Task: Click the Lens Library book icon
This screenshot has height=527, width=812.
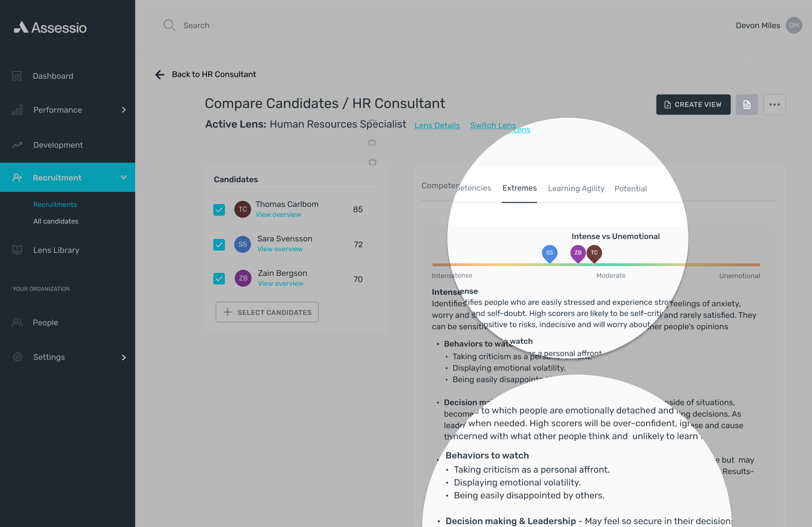Action: pyautogui.click(x=17, y=250)
